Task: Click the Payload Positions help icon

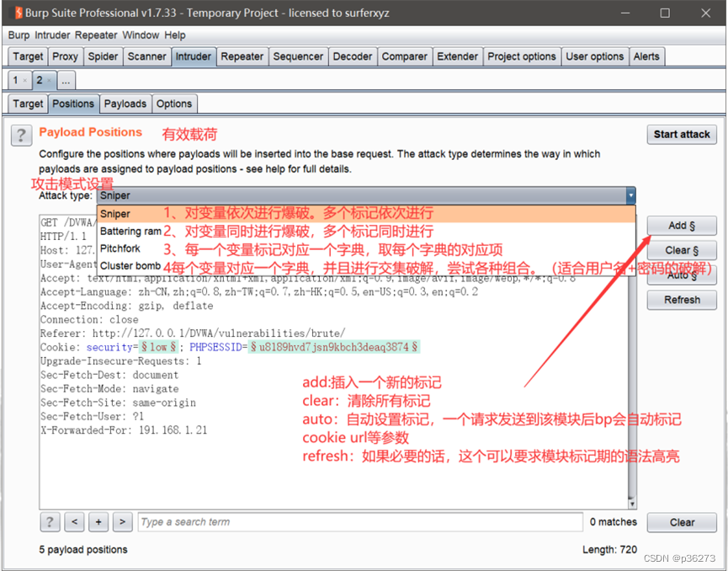Action: click(21, 136)
